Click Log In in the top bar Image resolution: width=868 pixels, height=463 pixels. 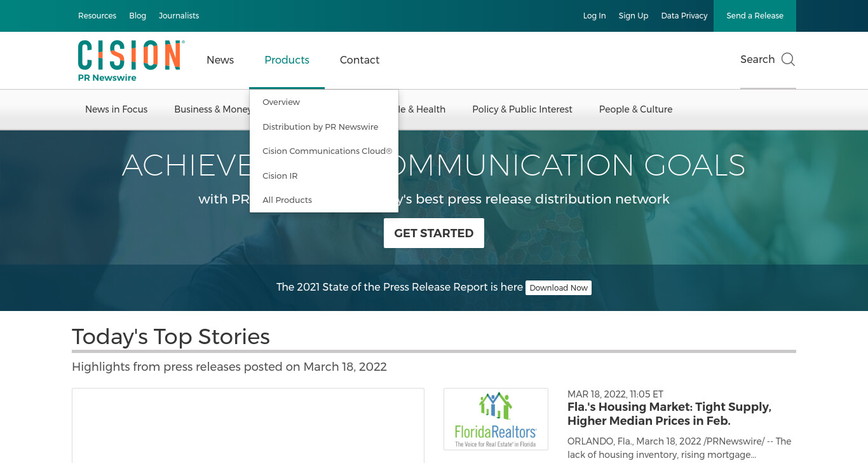point(594,16)
